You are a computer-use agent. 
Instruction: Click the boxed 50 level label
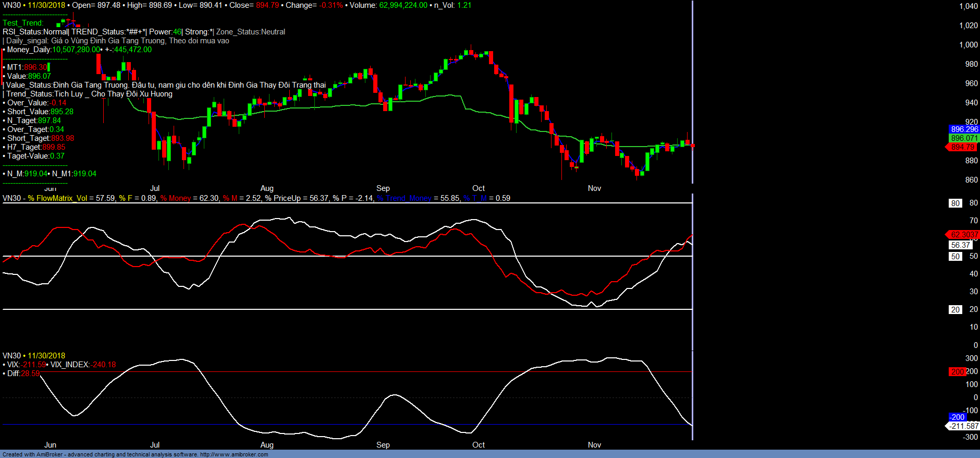tap(955, 257)
